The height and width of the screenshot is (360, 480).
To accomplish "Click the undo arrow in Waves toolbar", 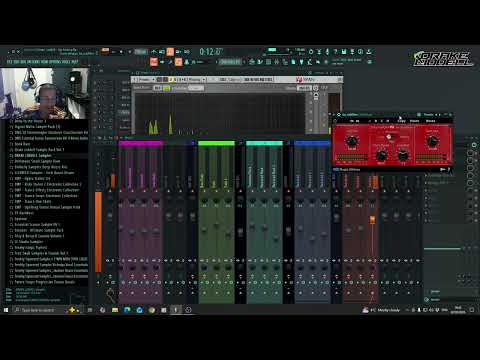I will point(352,121).
